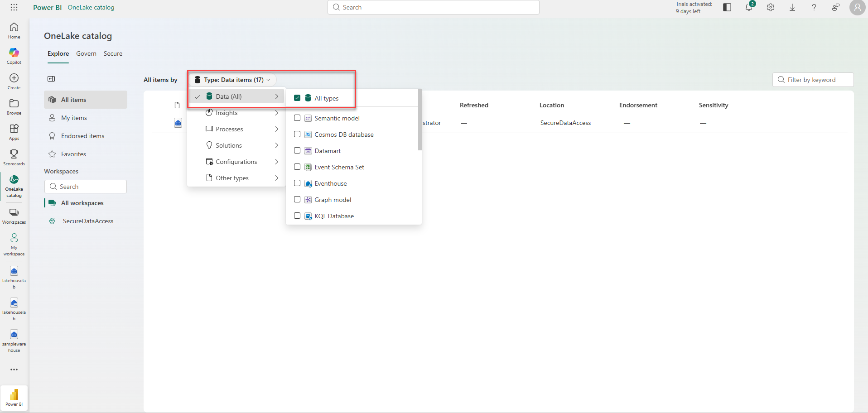Open Workspaces in the left rail
Image resolution: width=868 pixels, height=413 pixels.
14,216
